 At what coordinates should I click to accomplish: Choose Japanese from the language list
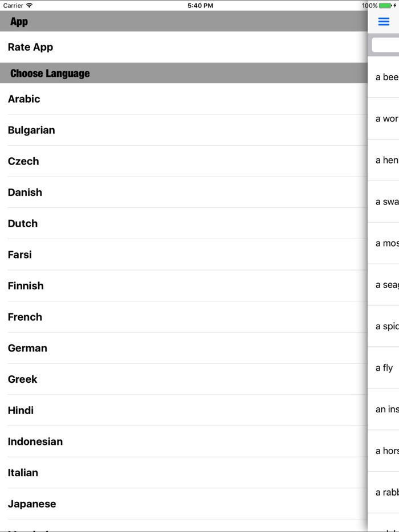pos(32,504)
